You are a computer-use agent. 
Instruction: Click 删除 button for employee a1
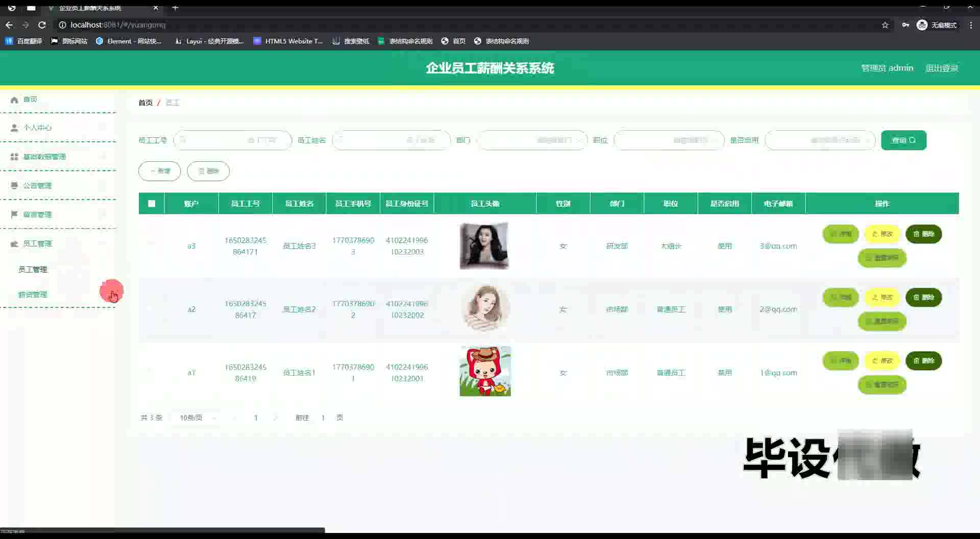coord(924,361)
